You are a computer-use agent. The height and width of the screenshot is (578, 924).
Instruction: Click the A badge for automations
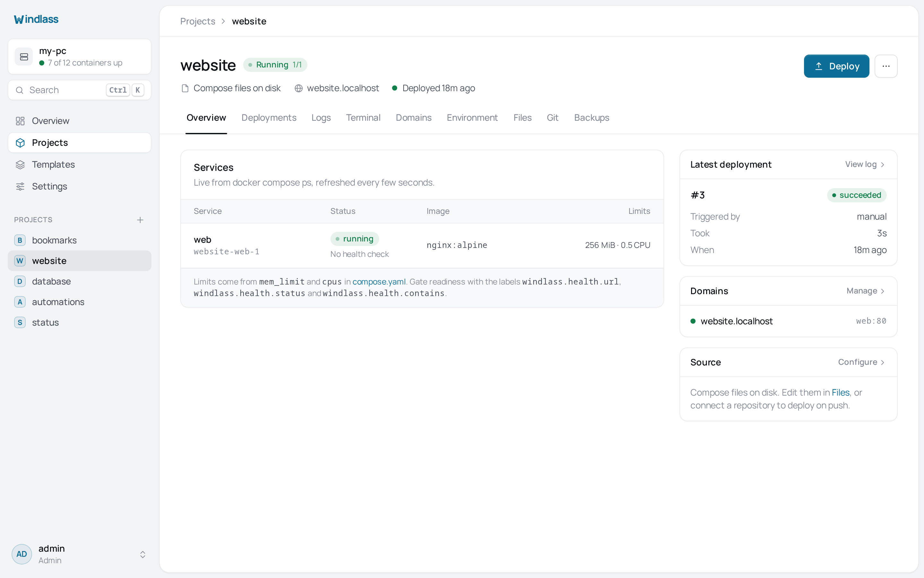[20, 302]
